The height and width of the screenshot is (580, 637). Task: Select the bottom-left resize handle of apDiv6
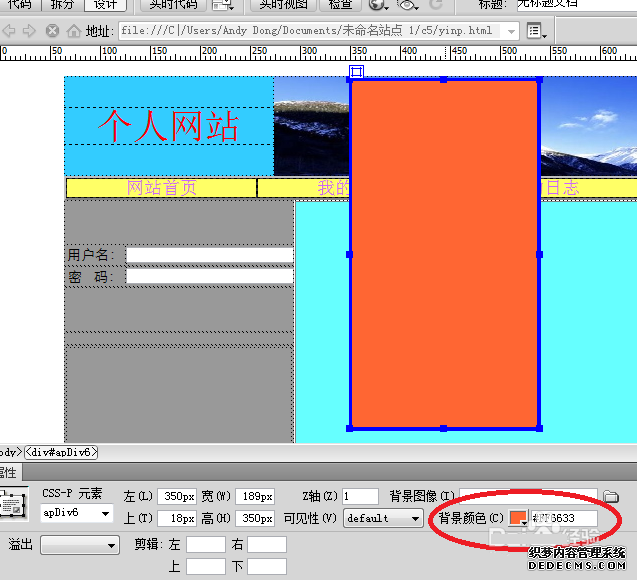pos(349,428)
